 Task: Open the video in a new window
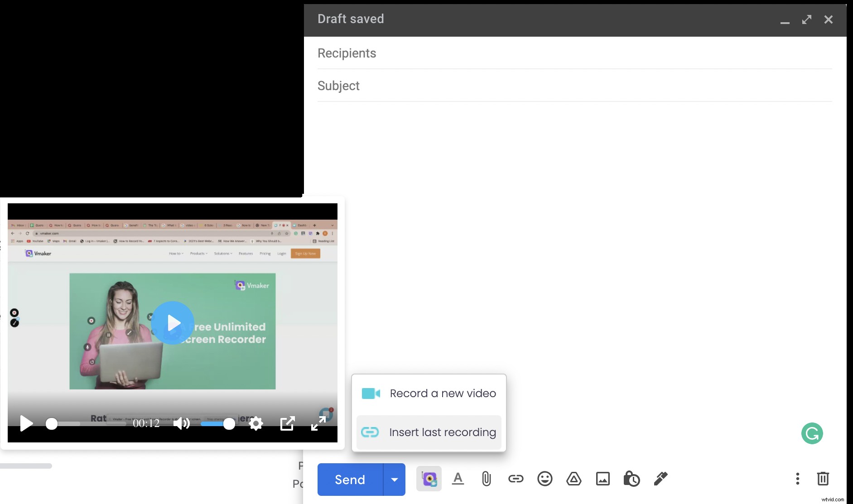[287, 423]
